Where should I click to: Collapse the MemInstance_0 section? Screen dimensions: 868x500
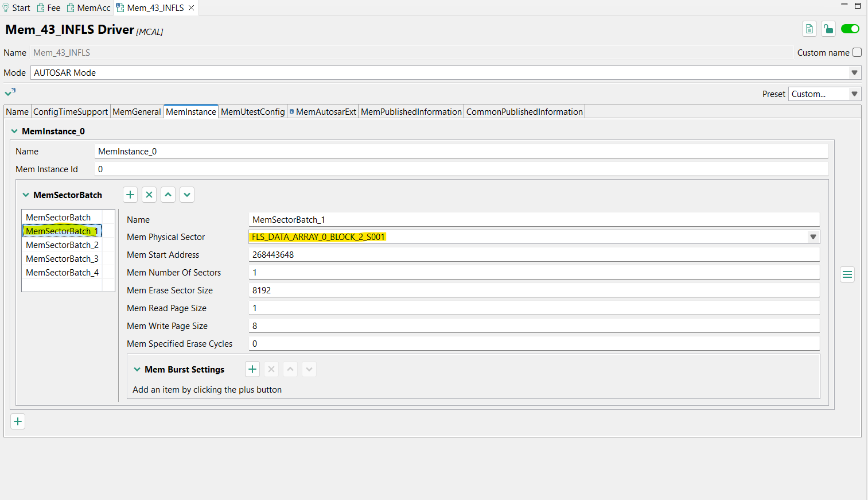(14, 131)
